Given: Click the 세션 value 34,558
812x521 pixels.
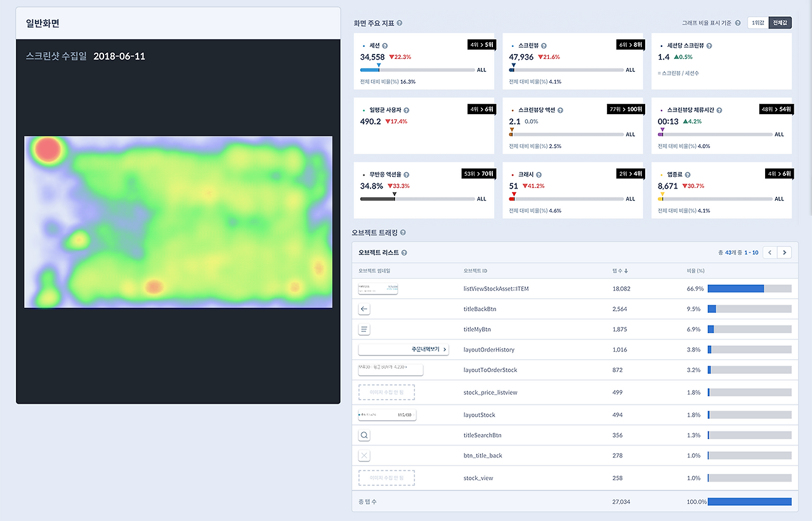Looking at the screenshot, I should [372, 57].
